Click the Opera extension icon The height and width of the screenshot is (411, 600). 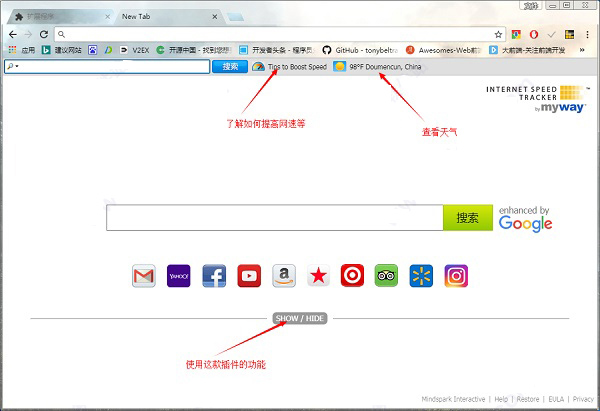click(x=534, y=34)
